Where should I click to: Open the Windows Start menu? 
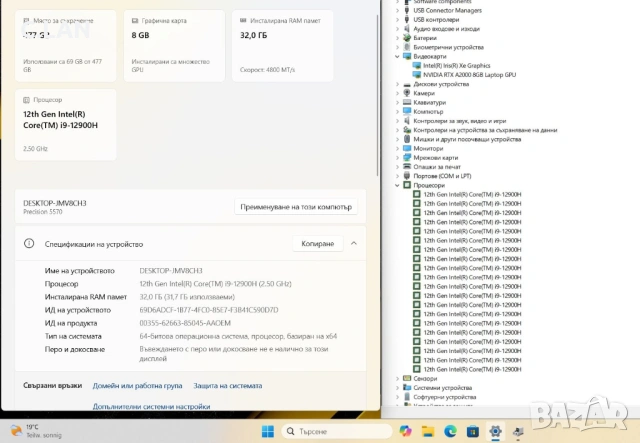(268, 431)
